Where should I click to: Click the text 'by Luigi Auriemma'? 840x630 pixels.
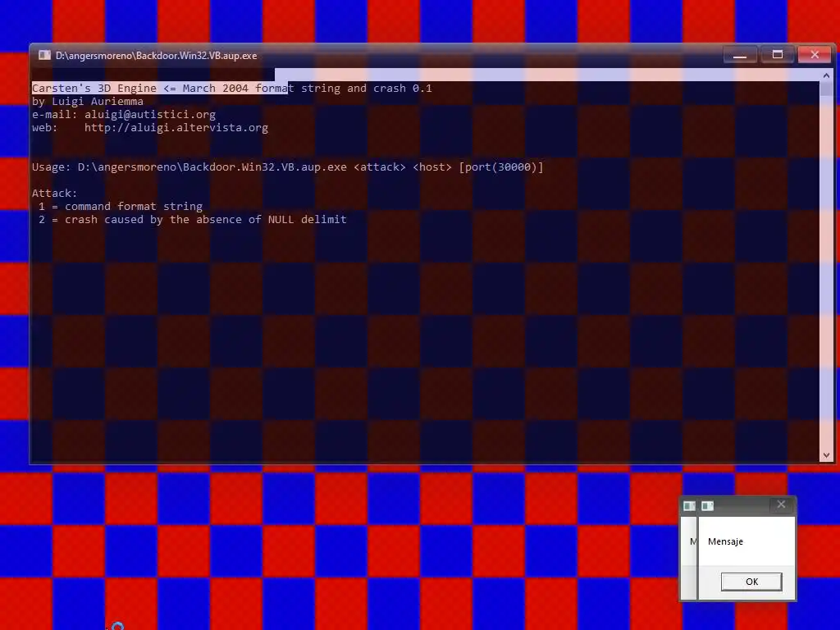(88, 101)
